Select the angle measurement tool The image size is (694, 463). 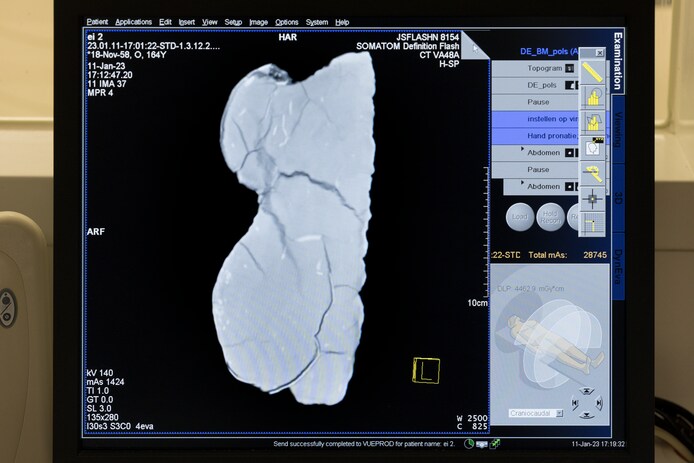tap(592, 173)
